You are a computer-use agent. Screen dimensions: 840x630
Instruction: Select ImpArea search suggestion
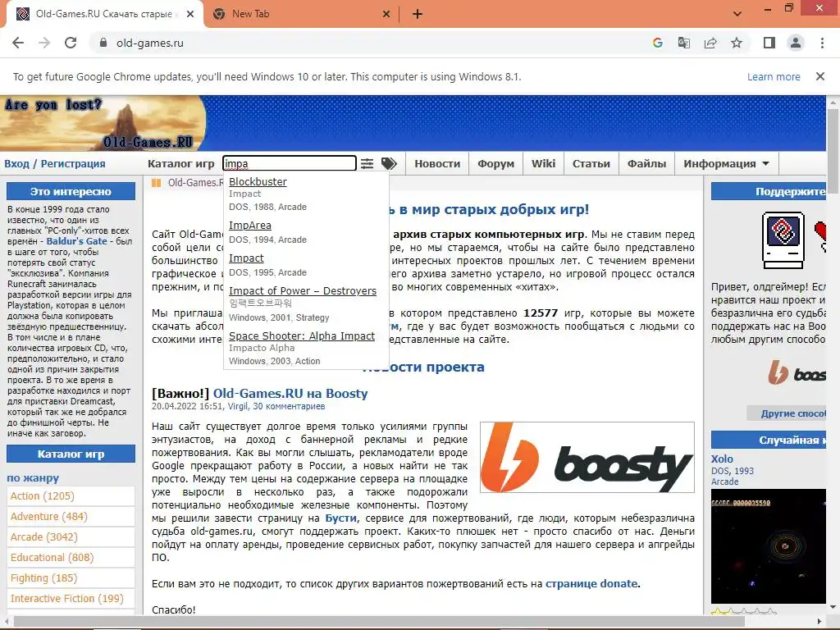click(x=249, y=225)
